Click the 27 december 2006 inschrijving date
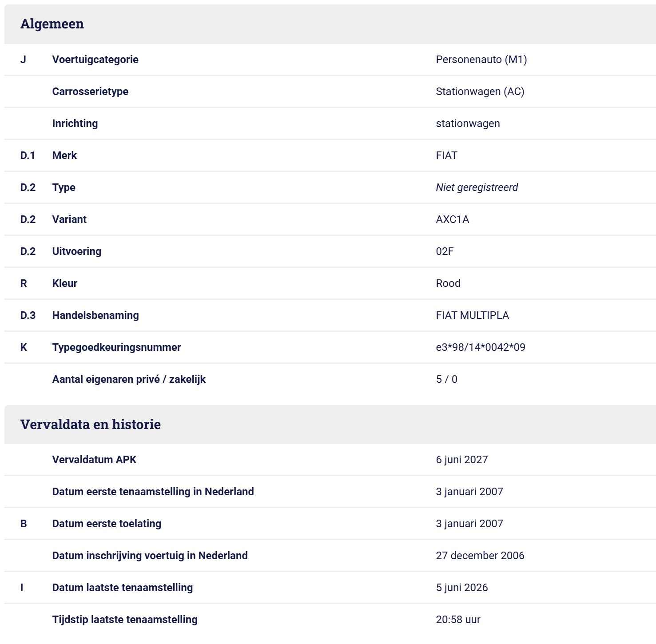 click(x=480, y=556)
